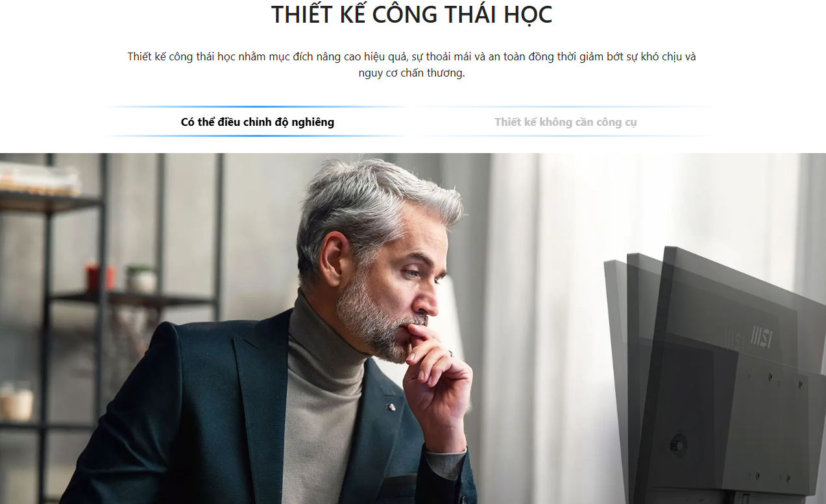Click the ring on the man's finger

(450, 354)
